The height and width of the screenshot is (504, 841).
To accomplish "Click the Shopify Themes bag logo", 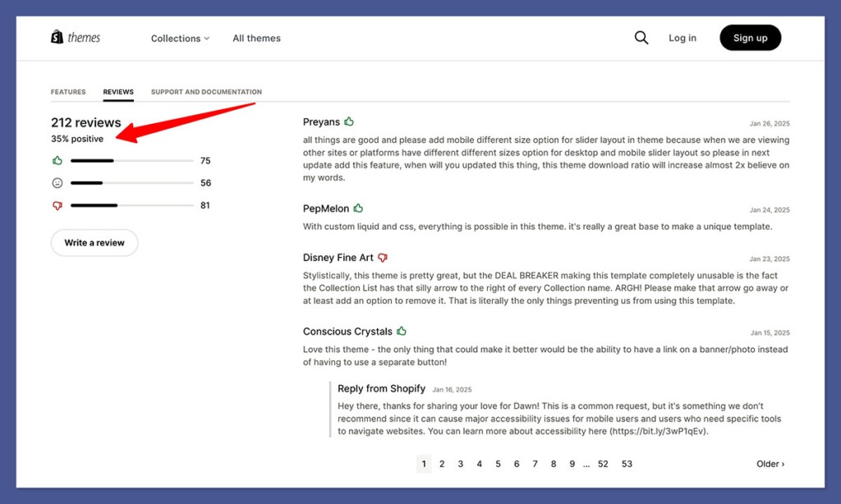I will (57, 36).
